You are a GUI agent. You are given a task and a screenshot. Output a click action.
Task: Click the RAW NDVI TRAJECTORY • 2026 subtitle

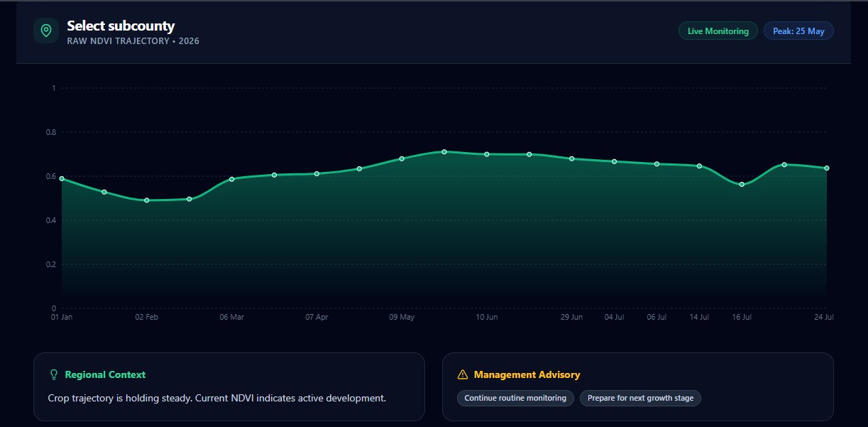(x=133, y=41)
